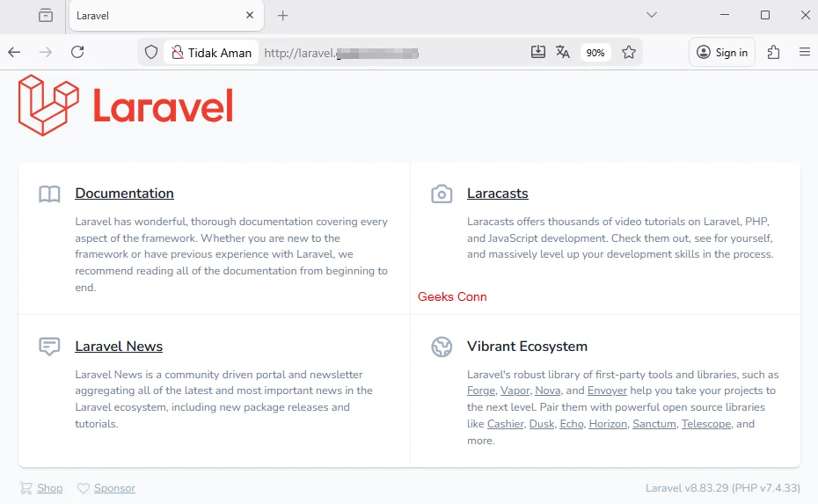Open the Vapor link
The height and width of the screenshot is (504, 818).
[x=515, y=391]
